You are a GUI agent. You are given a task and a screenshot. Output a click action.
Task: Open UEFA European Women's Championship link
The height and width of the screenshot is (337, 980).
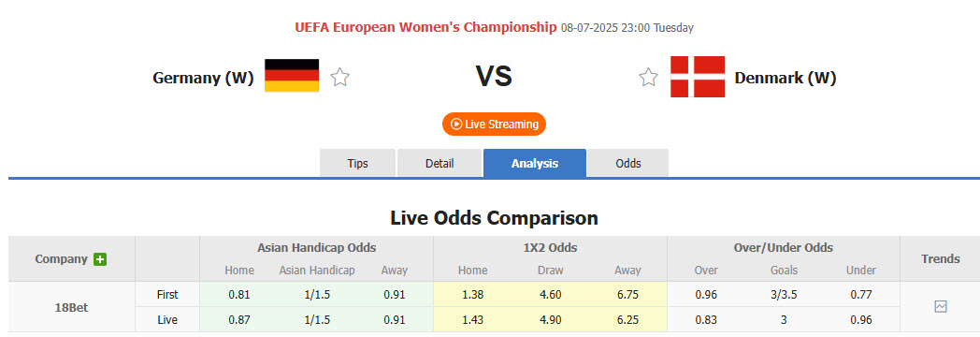point(425,27)
